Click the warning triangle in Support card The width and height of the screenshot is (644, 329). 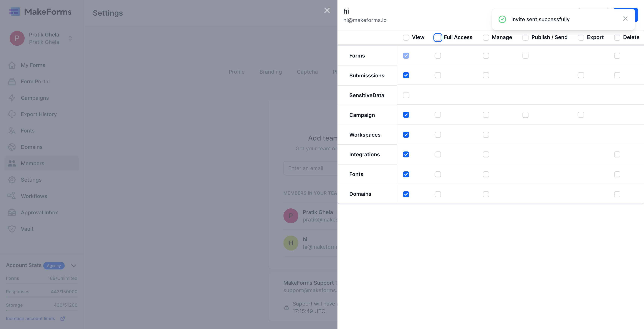pos(286,307)
